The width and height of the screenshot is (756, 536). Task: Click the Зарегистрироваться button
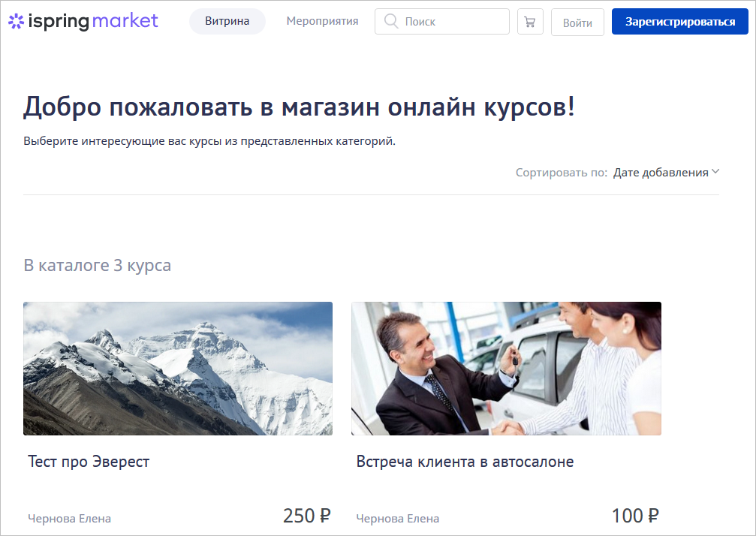pyautogui.click(x=680, y=22)
